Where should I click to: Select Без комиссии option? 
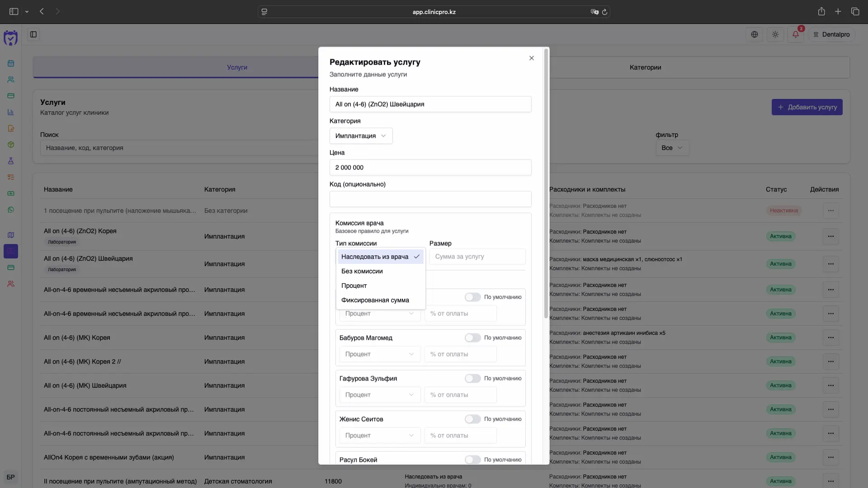click(381, 271)
